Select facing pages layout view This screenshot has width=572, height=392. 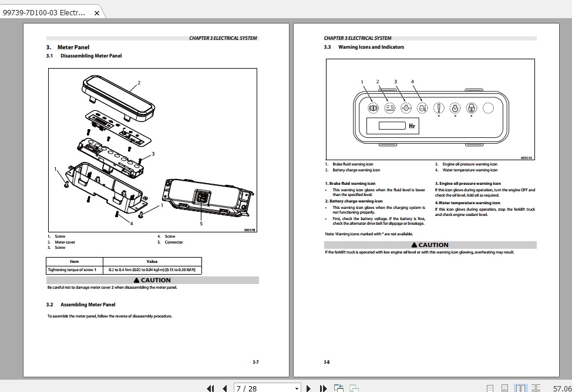pos(521,388)
